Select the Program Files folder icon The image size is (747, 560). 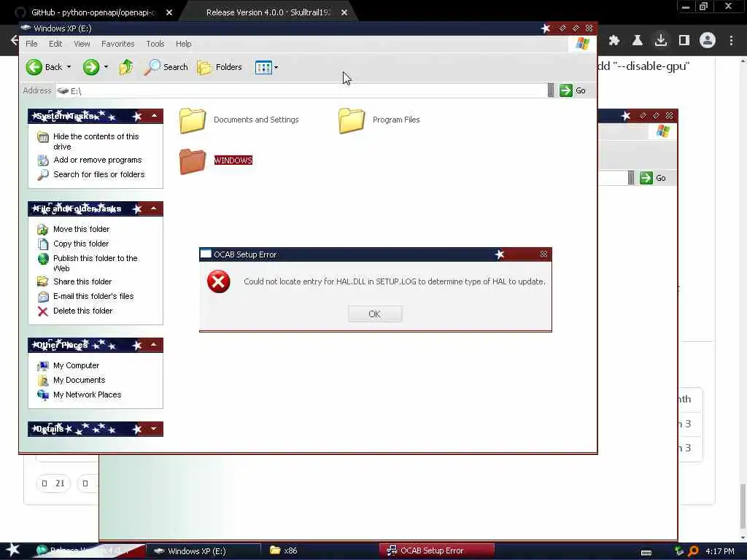(352, 120)
